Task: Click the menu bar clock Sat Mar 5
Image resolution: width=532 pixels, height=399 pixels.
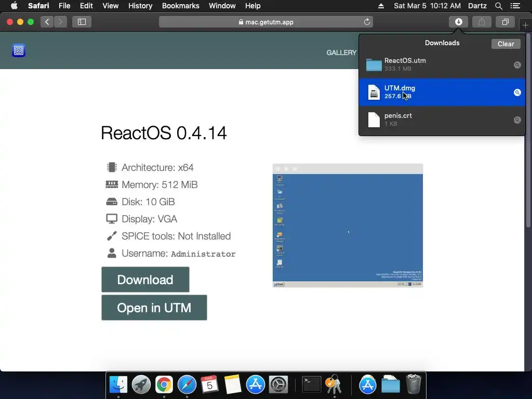Action: tap(427, 6)
